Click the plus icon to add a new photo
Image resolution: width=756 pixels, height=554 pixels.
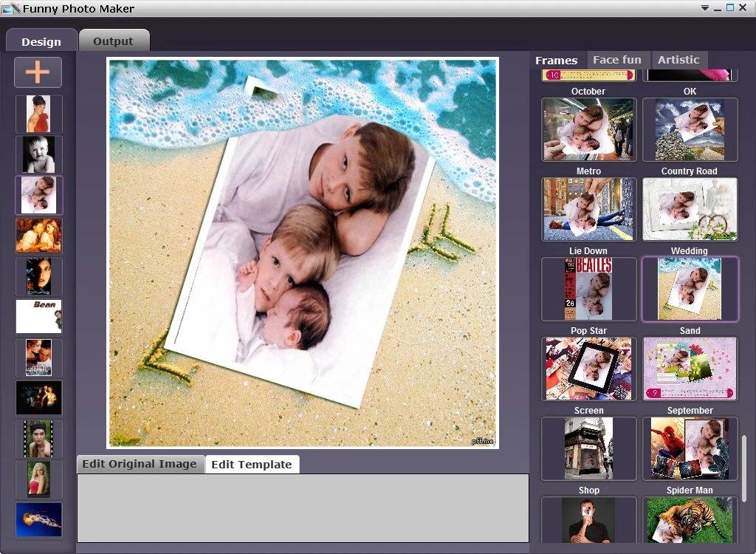click(x=38, y=72)
